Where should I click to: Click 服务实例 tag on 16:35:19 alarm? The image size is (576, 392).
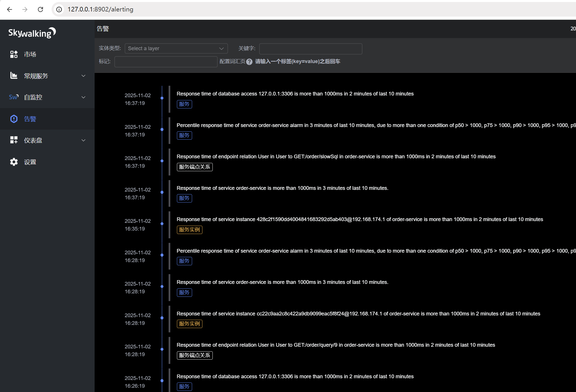tap(189, 230)
